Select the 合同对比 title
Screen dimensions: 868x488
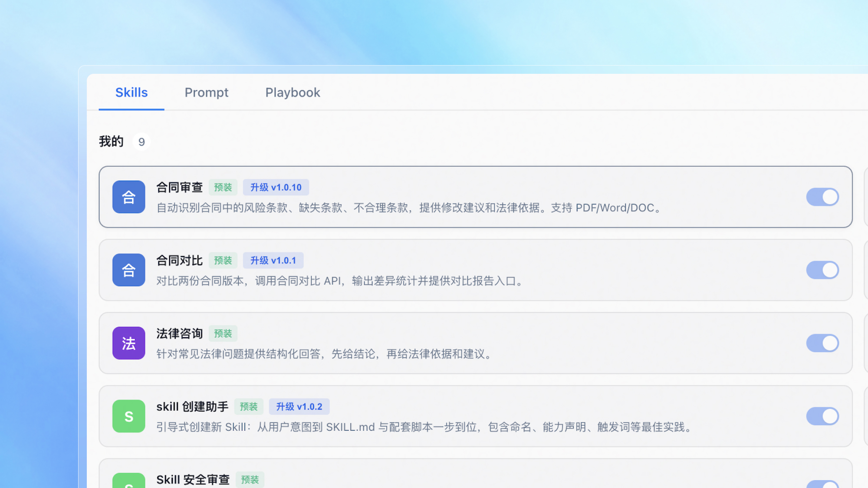[180, 260]
